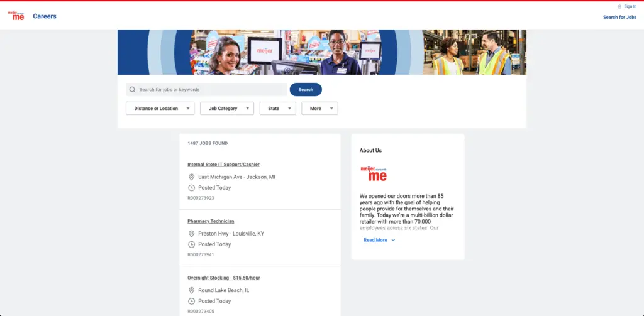644x316 pixels.
Task: Click the Sign In person icon
Action: click(619, 6)
